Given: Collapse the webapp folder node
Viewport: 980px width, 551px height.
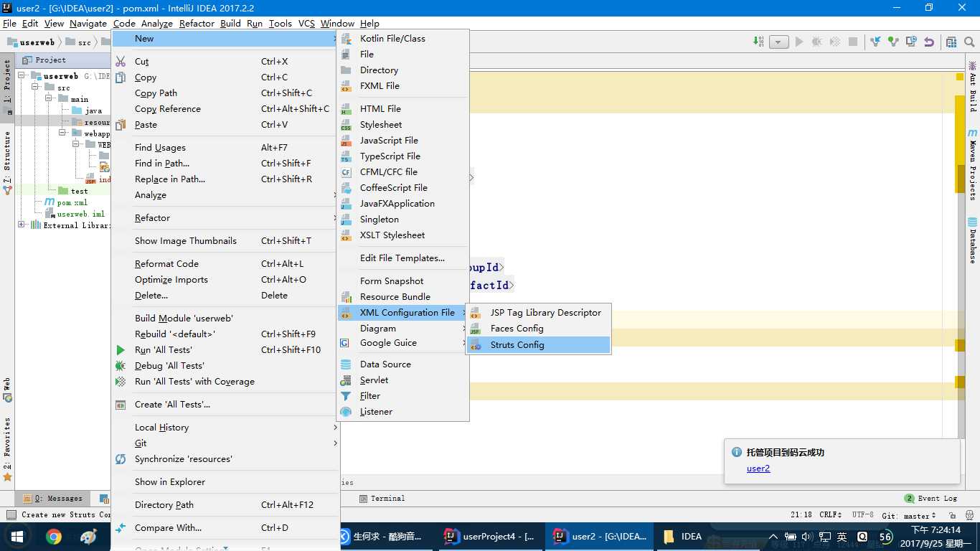Looking at the screenshot, I should pyautogui.click(x=62, y=133).
